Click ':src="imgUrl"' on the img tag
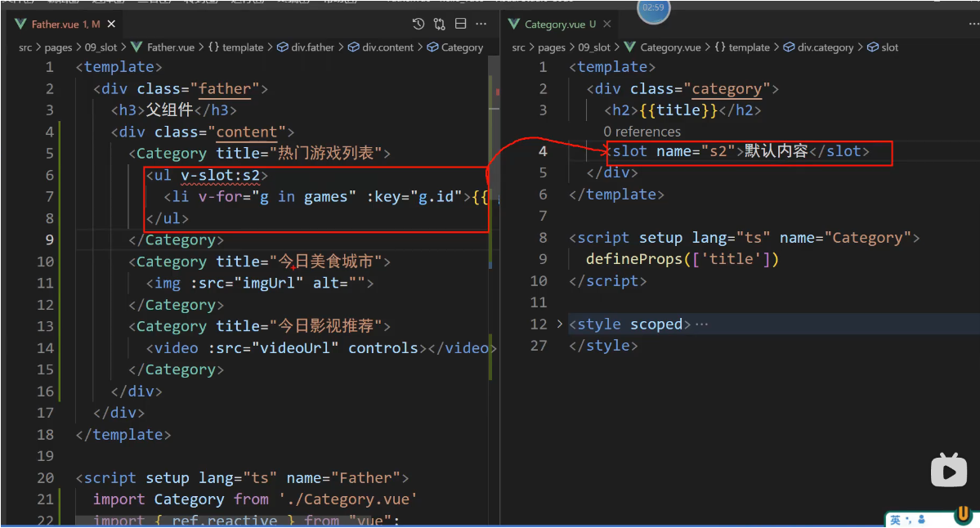 247,283
